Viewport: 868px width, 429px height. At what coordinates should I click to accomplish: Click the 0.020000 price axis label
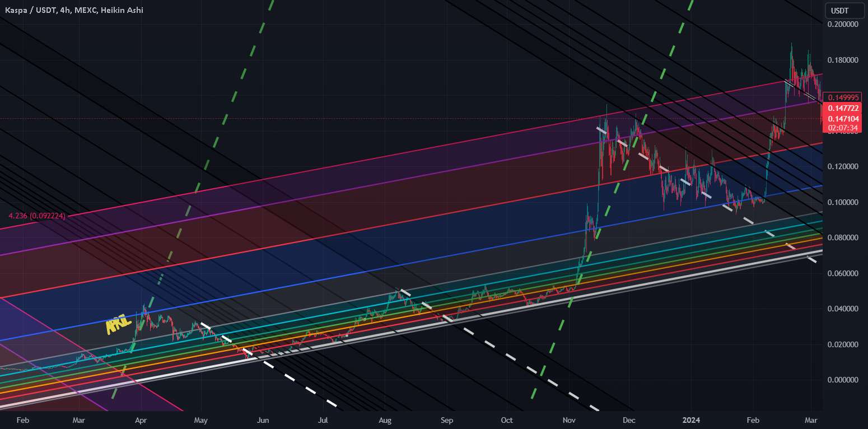[x=843, y=344]
